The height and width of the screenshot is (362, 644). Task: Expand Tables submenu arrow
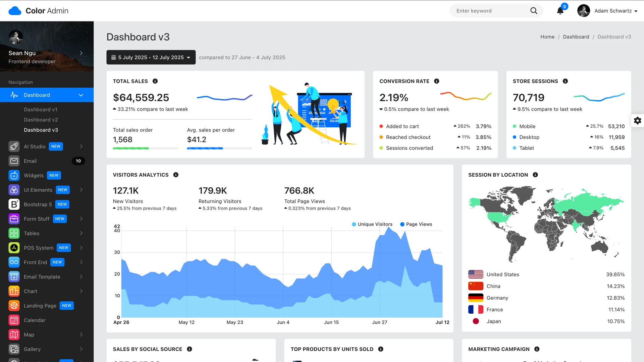click(x=81, y=233)
